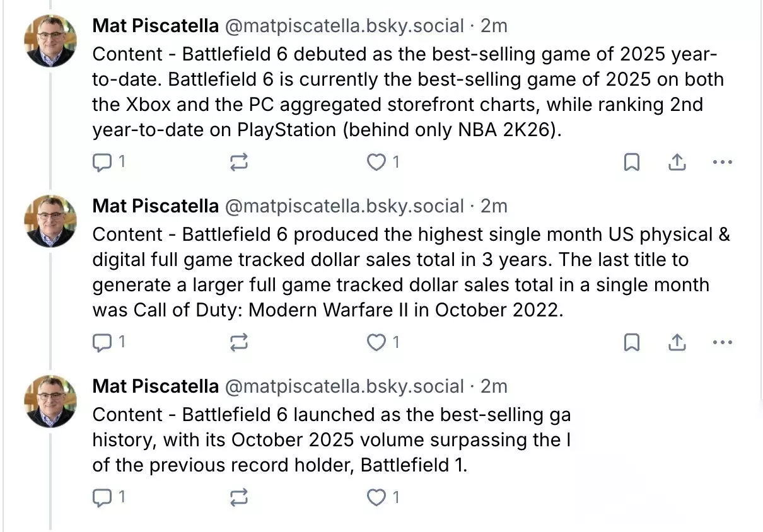Share the post about Xbox and PC charts

[x=677, y=163]
